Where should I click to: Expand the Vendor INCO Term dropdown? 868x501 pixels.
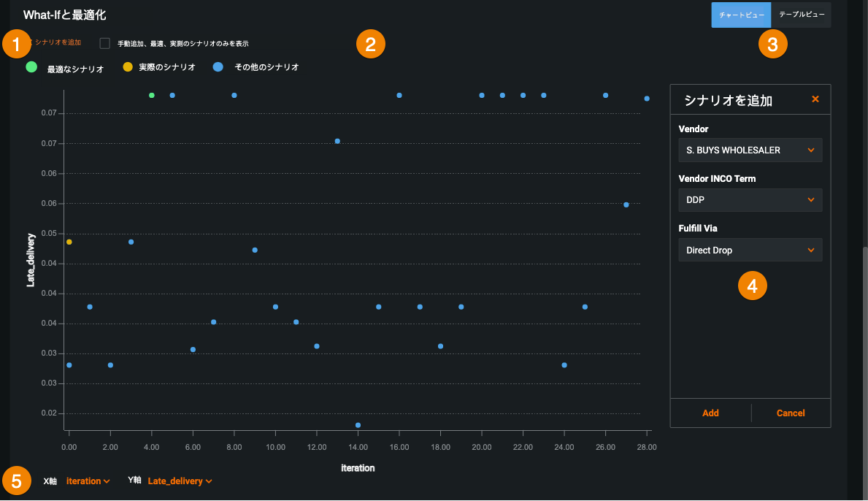pos(750,200)
